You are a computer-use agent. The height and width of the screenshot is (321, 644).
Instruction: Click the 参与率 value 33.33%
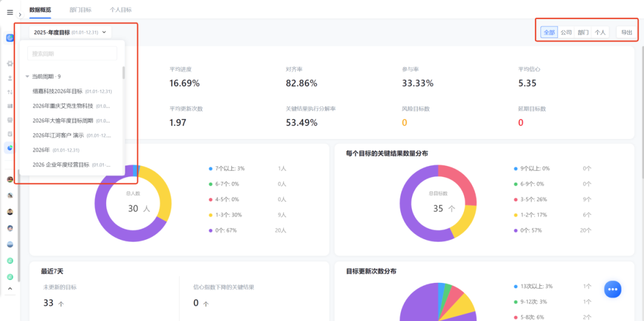[417, 84]
